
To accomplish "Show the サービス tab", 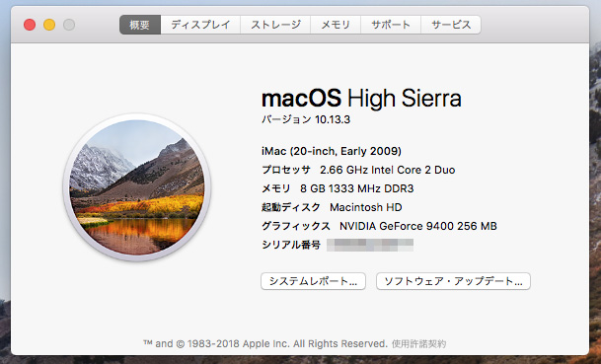I will pyautogui.click(x=451, y=25).
